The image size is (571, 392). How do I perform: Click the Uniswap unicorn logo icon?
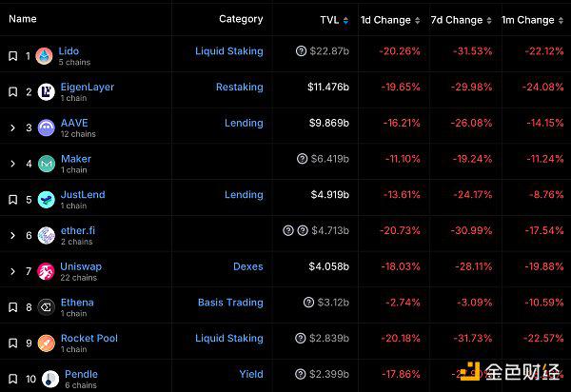[47, 271]
